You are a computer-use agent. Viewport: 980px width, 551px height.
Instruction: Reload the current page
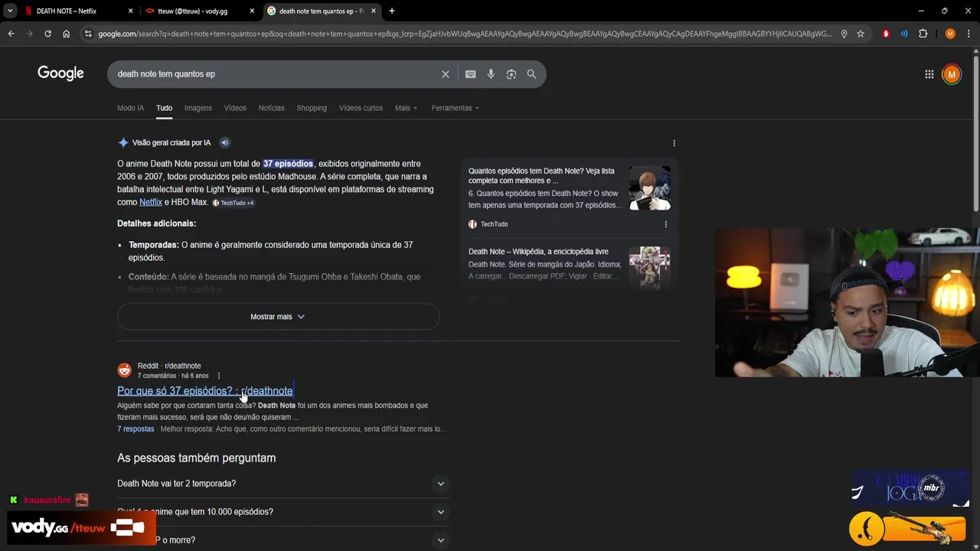click(47, 34)
